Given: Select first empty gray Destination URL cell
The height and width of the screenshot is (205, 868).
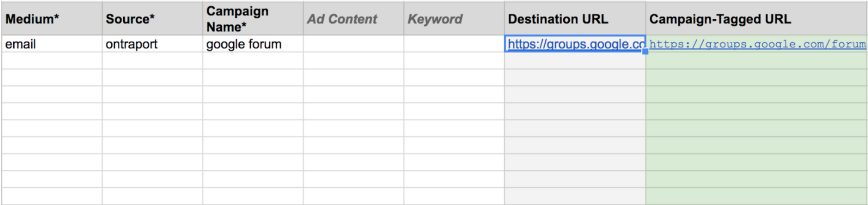Looking at the screenshot, I should (575, 60).
